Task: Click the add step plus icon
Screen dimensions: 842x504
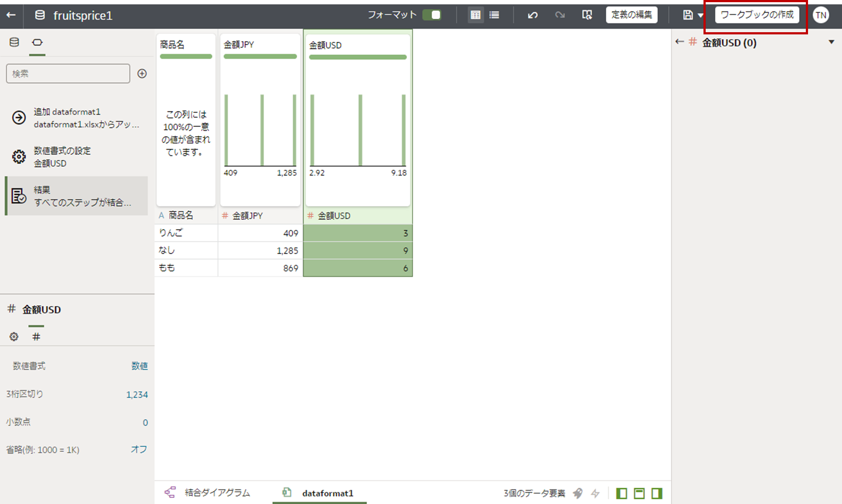Action: pos(142,74)
